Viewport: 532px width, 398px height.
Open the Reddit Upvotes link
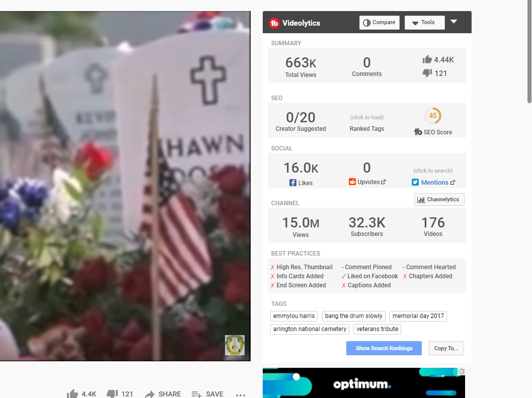[x=368, y=182]
